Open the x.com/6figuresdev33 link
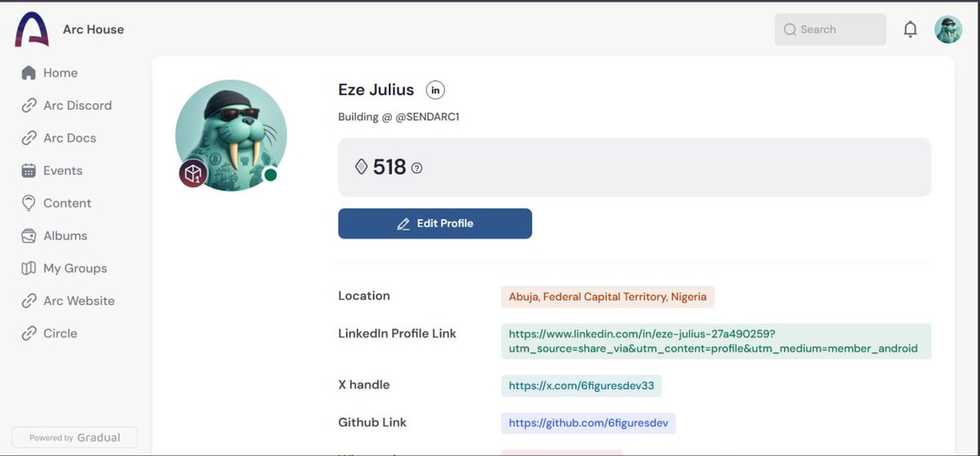This screenshot has height=456, width=980. [581, 385]
